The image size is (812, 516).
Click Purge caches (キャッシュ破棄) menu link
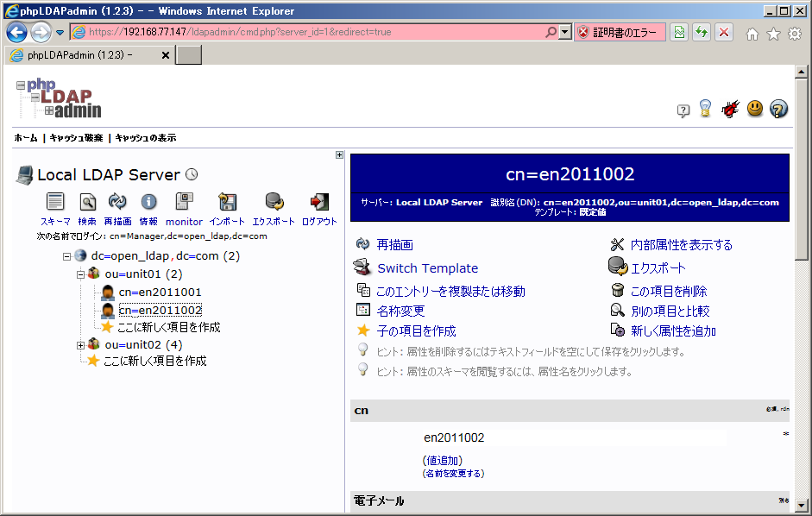(76, 138)
